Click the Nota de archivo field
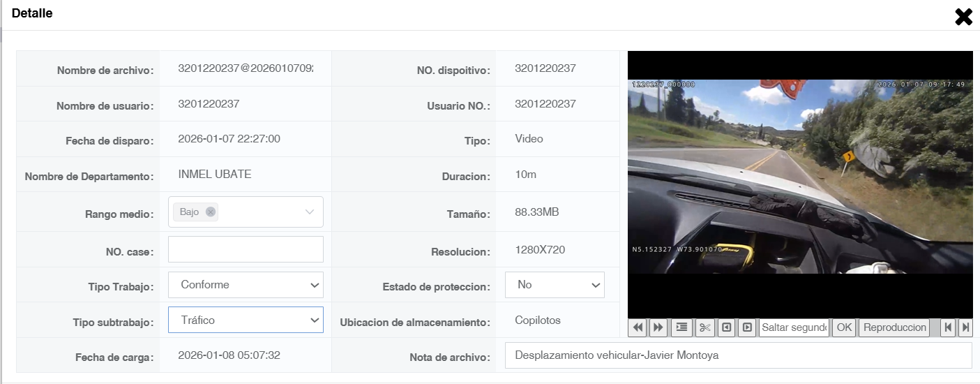The image size is (980, 384). click(738, 355)
